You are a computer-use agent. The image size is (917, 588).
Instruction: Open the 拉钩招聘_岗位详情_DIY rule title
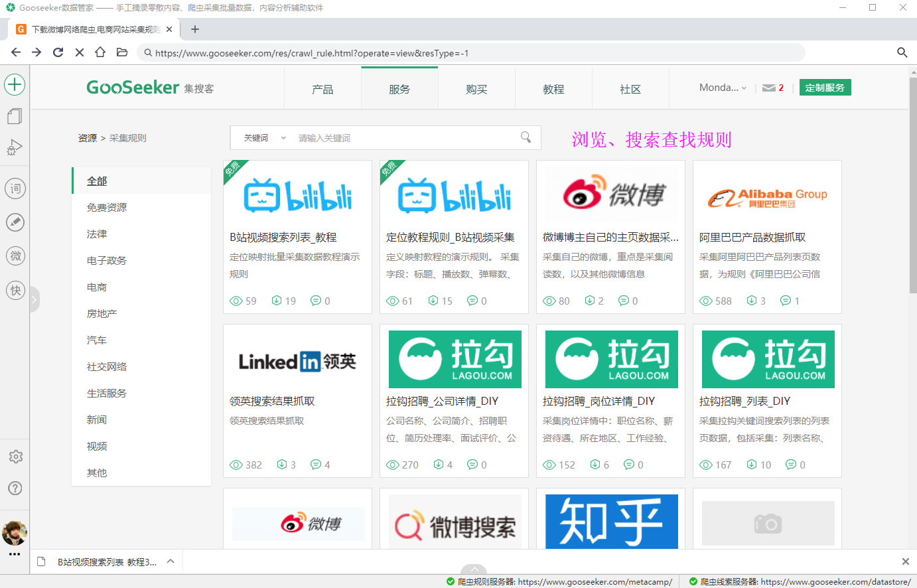click(x=599, y=401)
